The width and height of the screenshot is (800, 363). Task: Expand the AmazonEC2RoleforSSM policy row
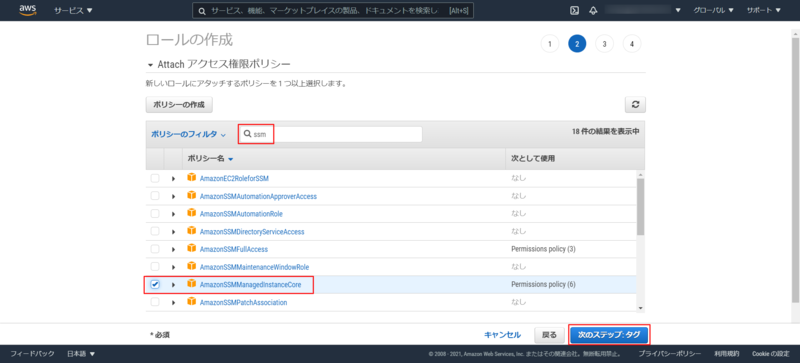(x=173, y=179)
